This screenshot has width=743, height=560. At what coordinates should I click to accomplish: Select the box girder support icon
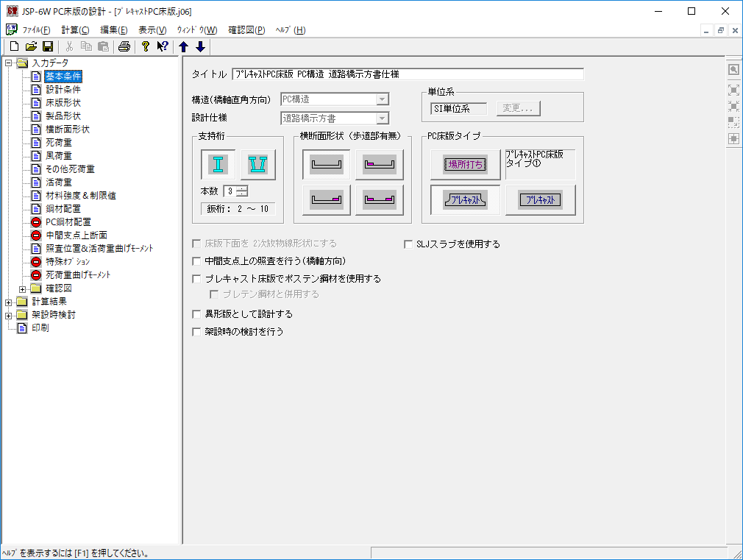coord(257,165)
